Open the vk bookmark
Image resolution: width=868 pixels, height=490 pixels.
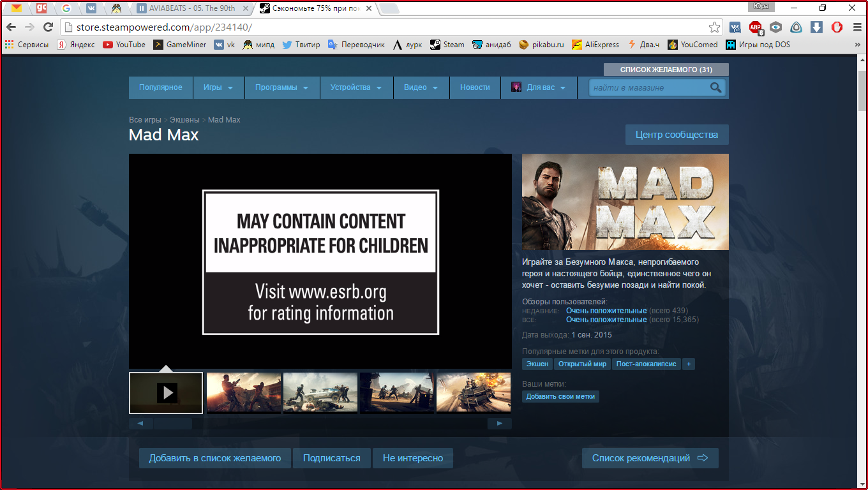click(x=225, y=45)
